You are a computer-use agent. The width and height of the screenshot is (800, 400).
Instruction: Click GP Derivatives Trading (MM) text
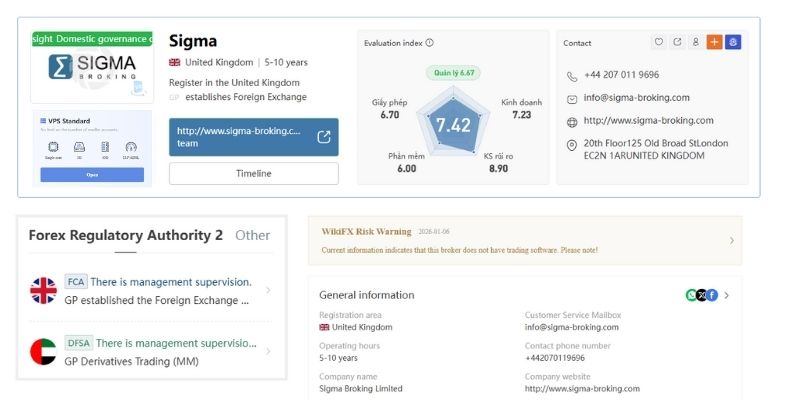pyautogui.click(x=131, y=361)
